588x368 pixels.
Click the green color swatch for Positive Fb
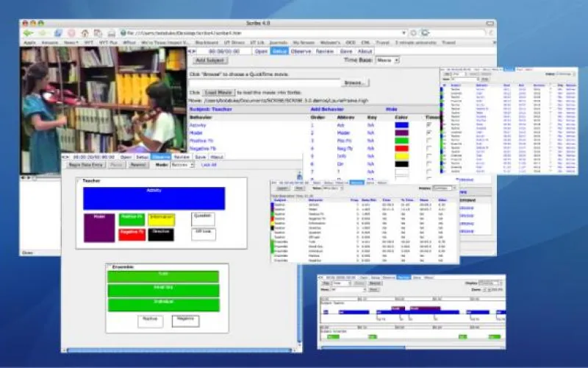pyautogui.click(x=401, y=141)
